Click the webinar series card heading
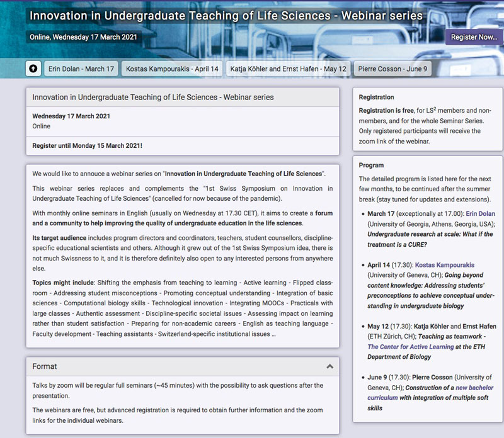The height and width of the screenshot is (438, 504). 153,97
